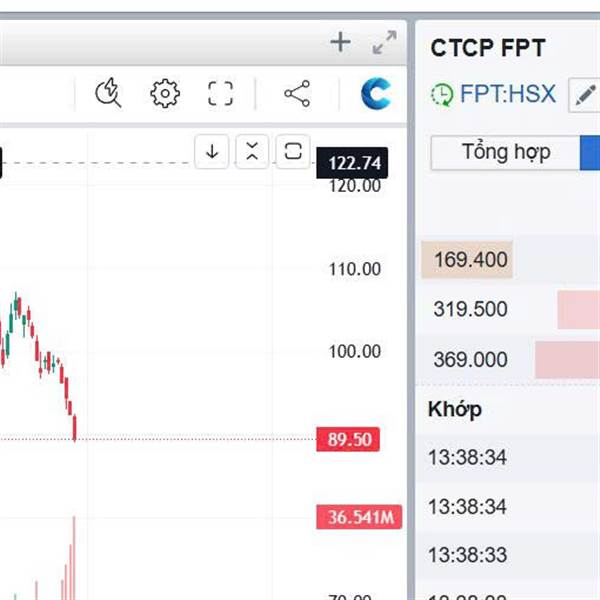
Task: Click the down arrow button above the chart
Action: (212, 152)
